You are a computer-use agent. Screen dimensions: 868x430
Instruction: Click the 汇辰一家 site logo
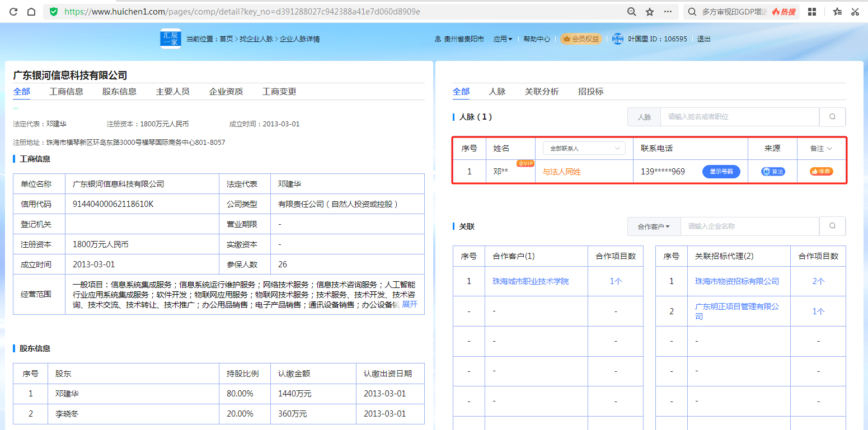point(171,39)
